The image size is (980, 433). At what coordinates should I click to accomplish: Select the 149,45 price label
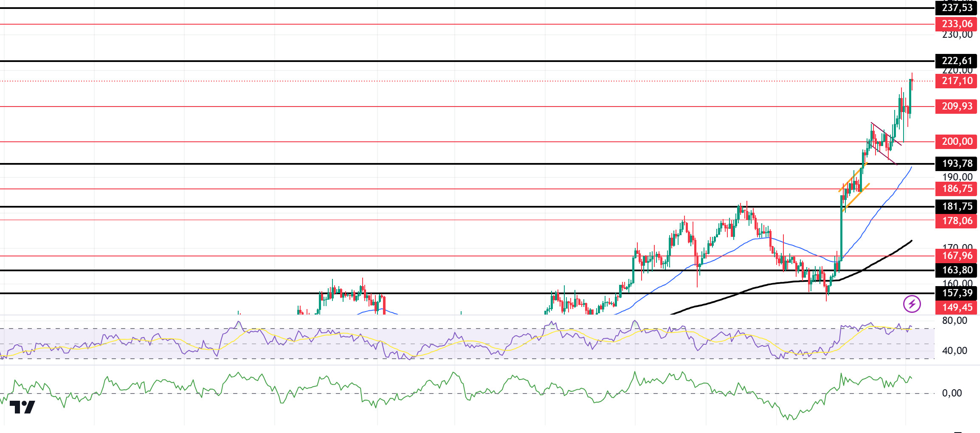click(x=956, y=308)
